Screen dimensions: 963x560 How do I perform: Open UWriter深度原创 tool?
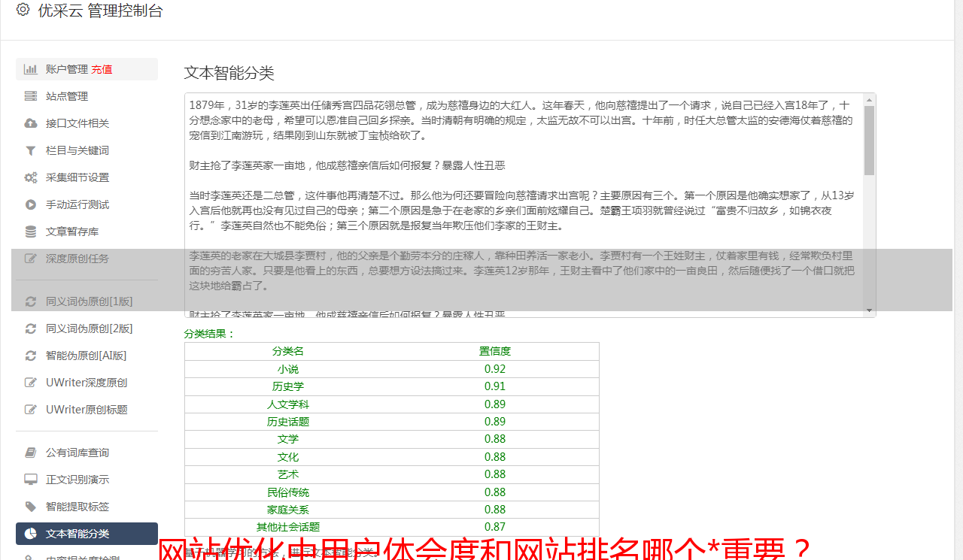[87, 383]
